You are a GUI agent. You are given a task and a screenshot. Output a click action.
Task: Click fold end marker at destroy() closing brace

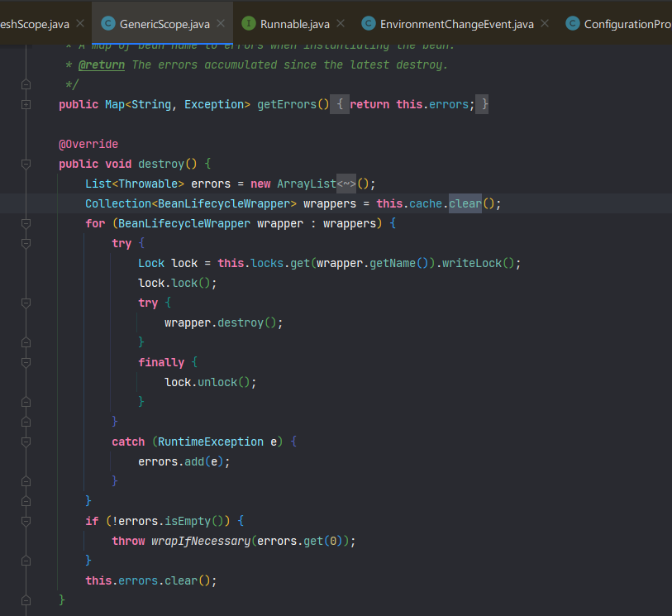pos(26,600)
